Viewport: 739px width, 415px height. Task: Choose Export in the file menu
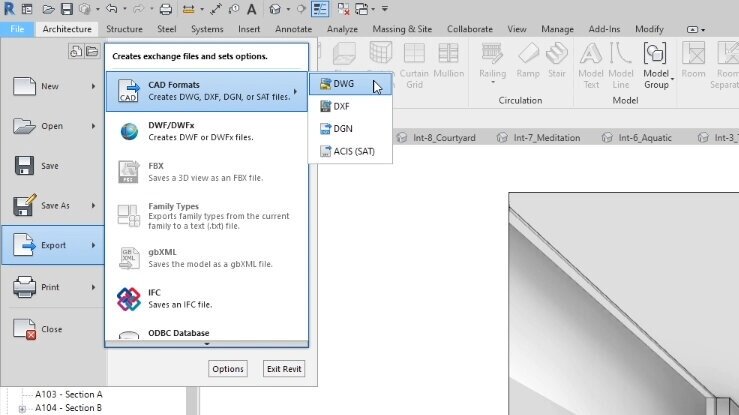point(53,245)
